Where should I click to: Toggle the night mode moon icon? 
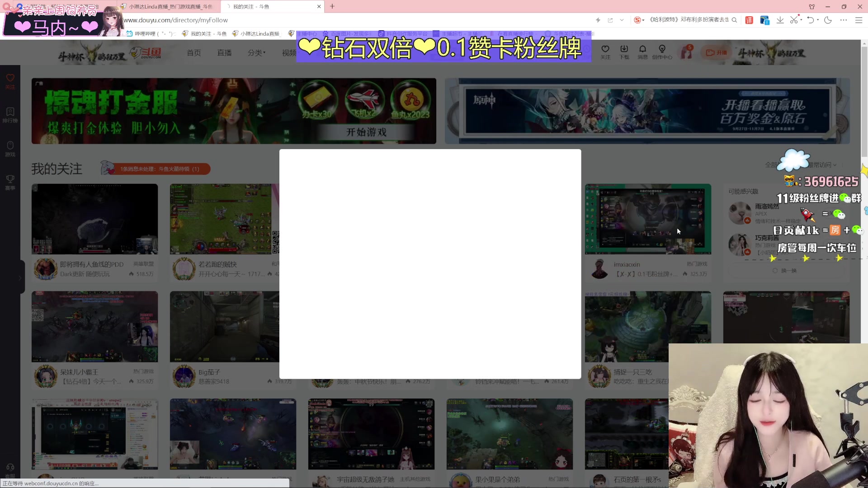828,20
